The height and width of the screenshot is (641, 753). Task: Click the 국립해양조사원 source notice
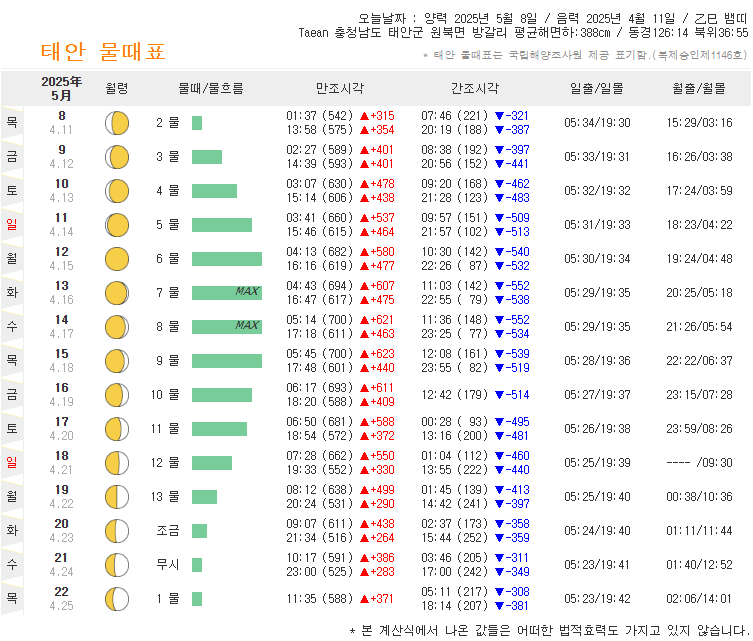pyautogui.click(x=585, y=55)
